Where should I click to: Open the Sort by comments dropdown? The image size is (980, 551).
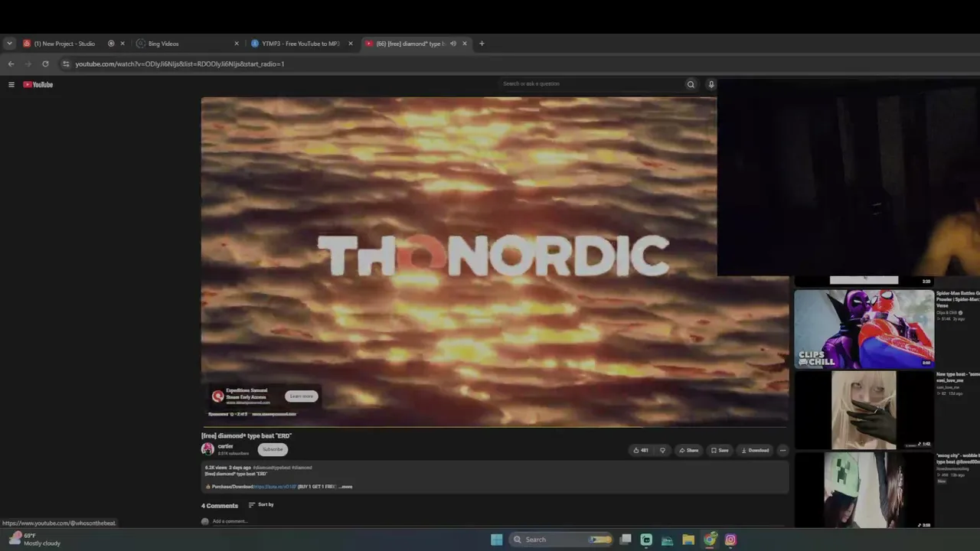point(261,504)
